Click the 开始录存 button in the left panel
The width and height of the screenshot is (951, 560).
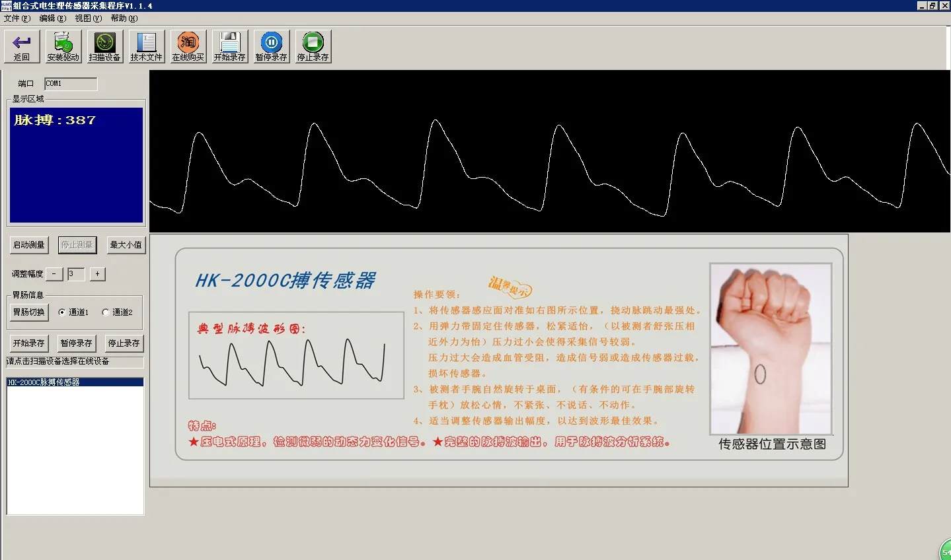click(29, 343)
